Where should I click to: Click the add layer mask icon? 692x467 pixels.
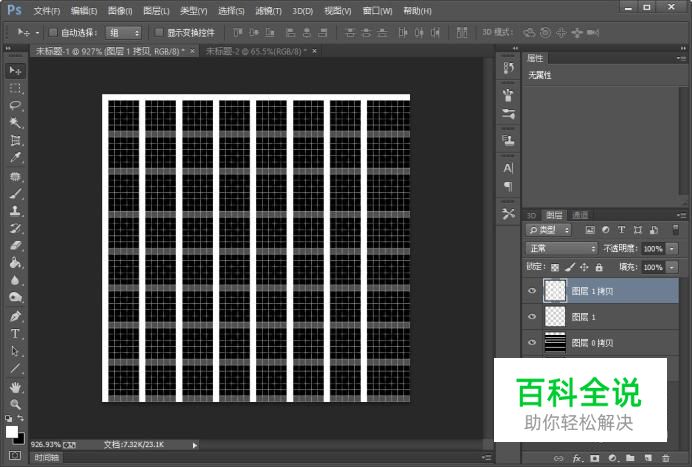click(x=595, y=458)
